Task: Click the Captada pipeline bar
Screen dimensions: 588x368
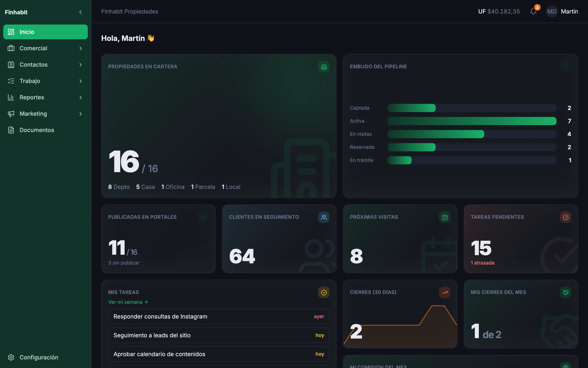Action: (x=472, y=108)
